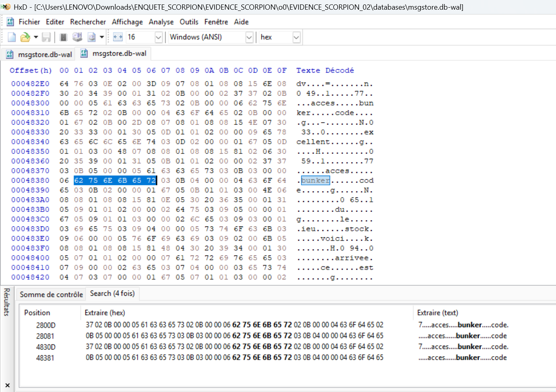556x392 pixels.
Task: Click the Position column header
Action: [37, 313]
